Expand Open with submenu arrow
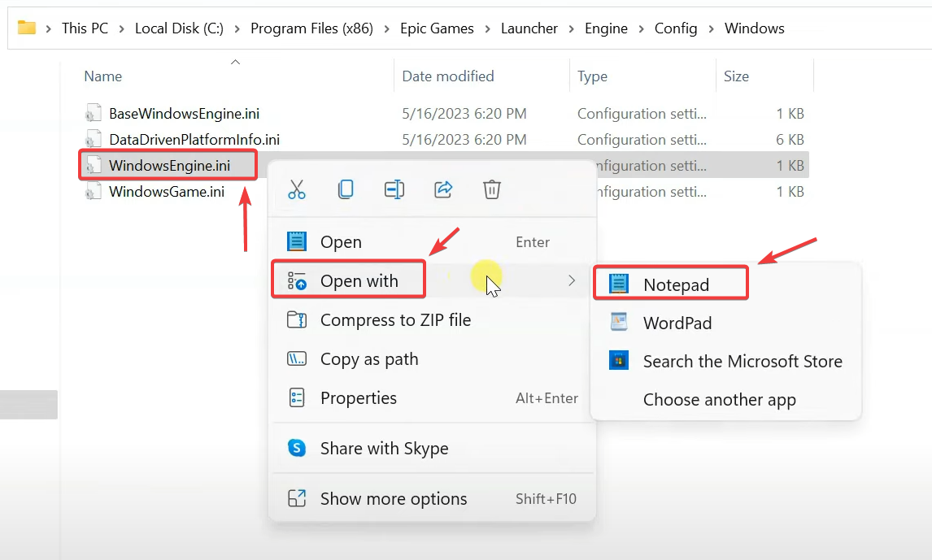Screen dimensions: 932x560 [572, 280]
